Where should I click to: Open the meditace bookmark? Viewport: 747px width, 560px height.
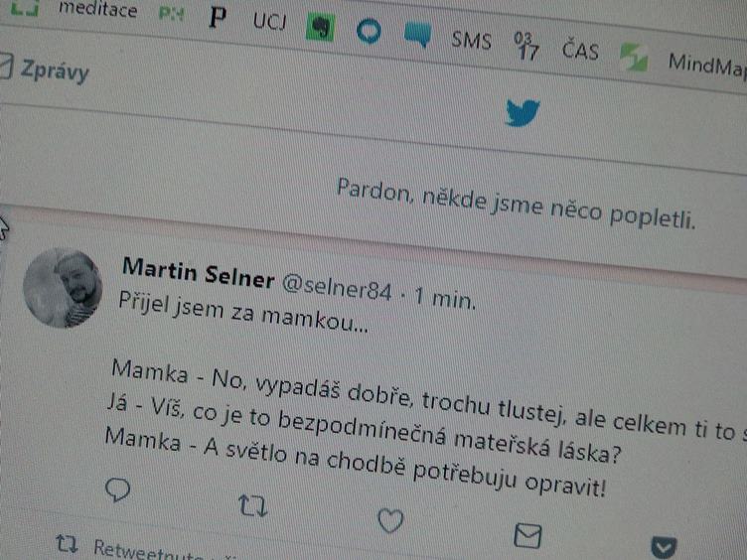[97, 9]
